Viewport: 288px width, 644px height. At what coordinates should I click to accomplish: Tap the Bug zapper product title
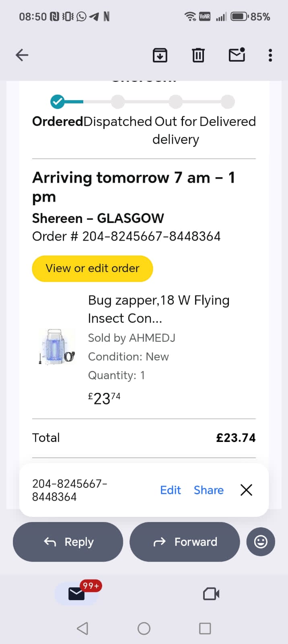[158, 309]
